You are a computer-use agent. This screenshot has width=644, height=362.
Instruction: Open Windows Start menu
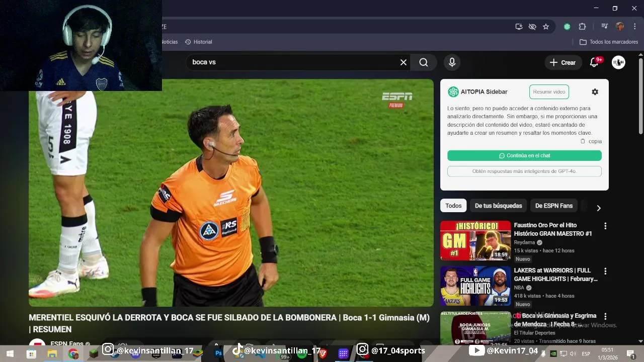click(10, 354)
